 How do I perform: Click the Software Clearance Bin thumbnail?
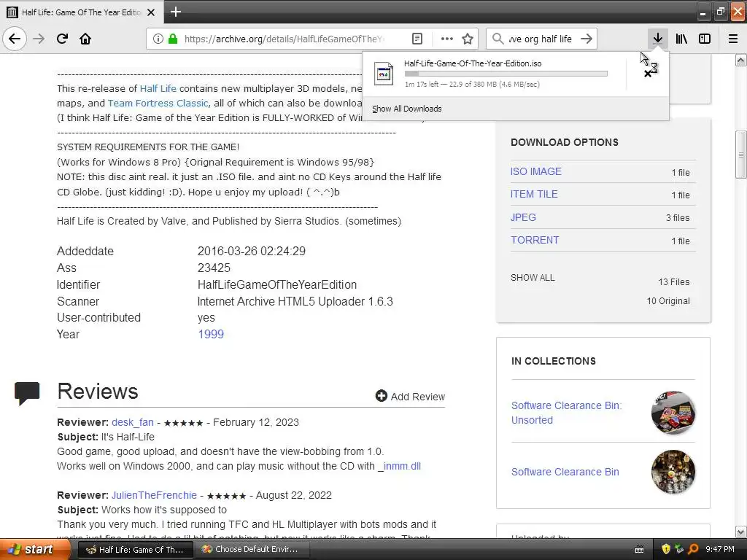(673, 472)
